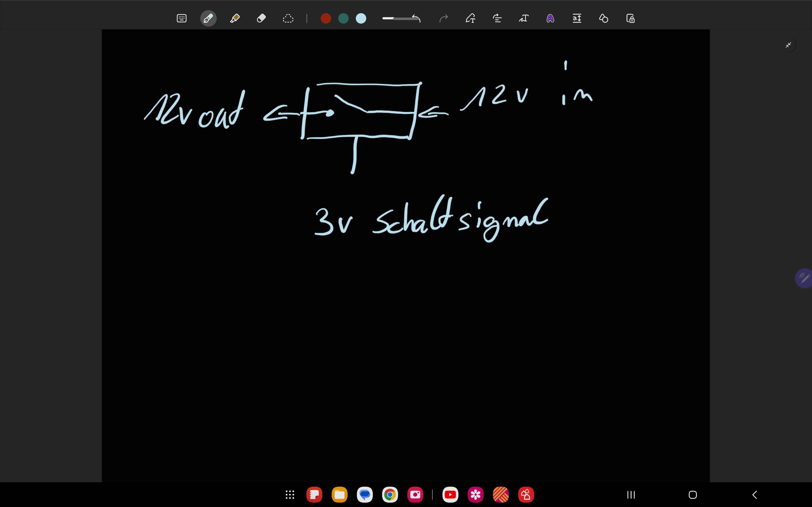
Task: Launch Chrome from the taskbar
Action: pyautogui.click(x=390, y=495)
